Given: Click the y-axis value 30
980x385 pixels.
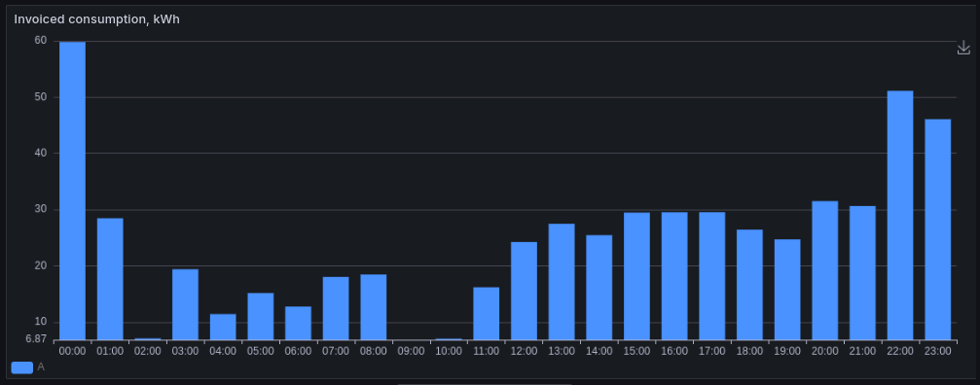Looking at the screenshot, I should pos(41,209).
